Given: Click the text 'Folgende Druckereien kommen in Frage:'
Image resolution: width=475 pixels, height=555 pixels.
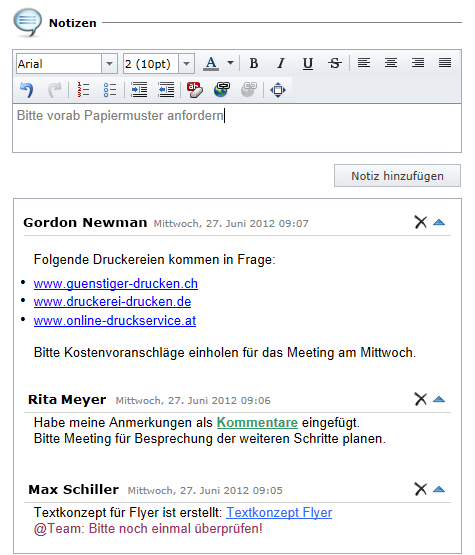Looking at the screenshot, I should click(154, 259).
